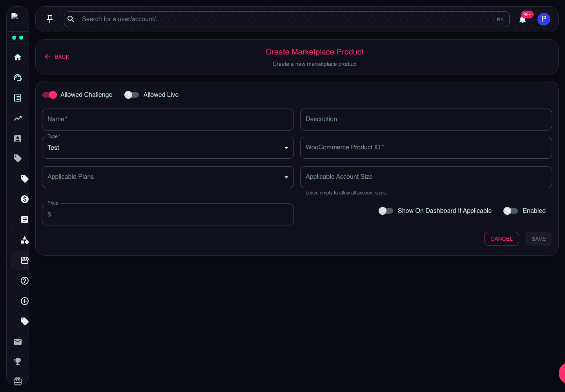
Task: Open the question mark help icon
Action: tap(25, 281)
